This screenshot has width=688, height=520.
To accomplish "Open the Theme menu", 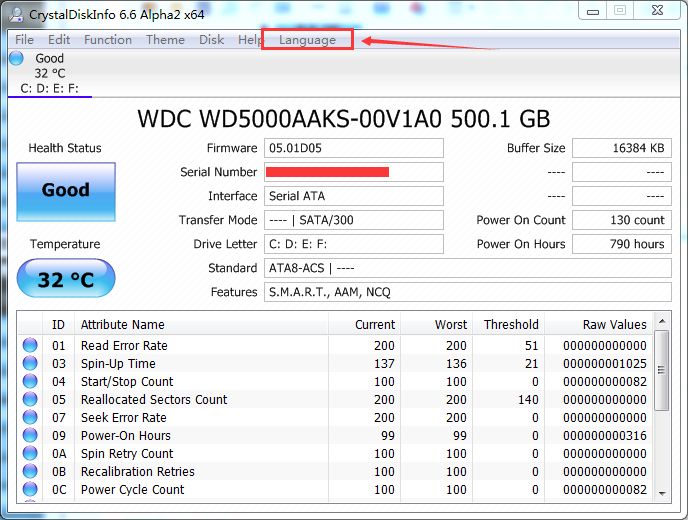I will 165,40.
